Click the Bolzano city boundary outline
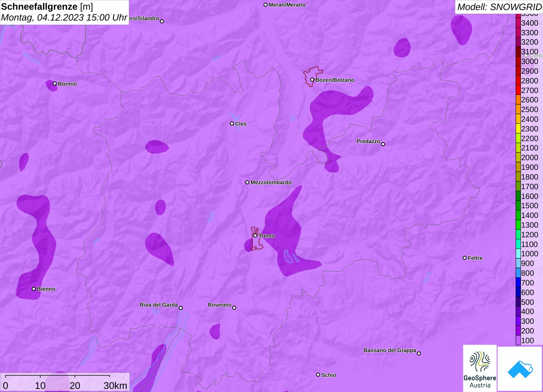The image size is (543, 392). click(313, 76)
